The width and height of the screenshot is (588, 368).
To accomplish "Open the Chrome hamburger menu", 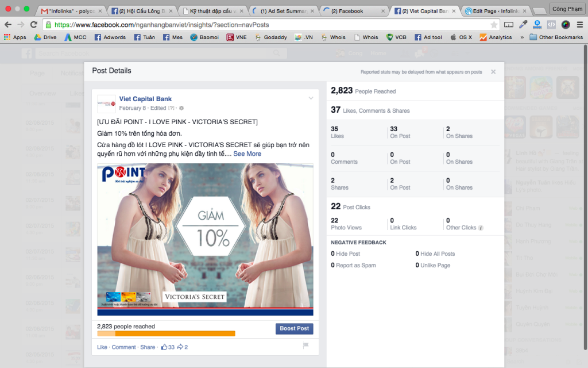I will tap(580, 25).
